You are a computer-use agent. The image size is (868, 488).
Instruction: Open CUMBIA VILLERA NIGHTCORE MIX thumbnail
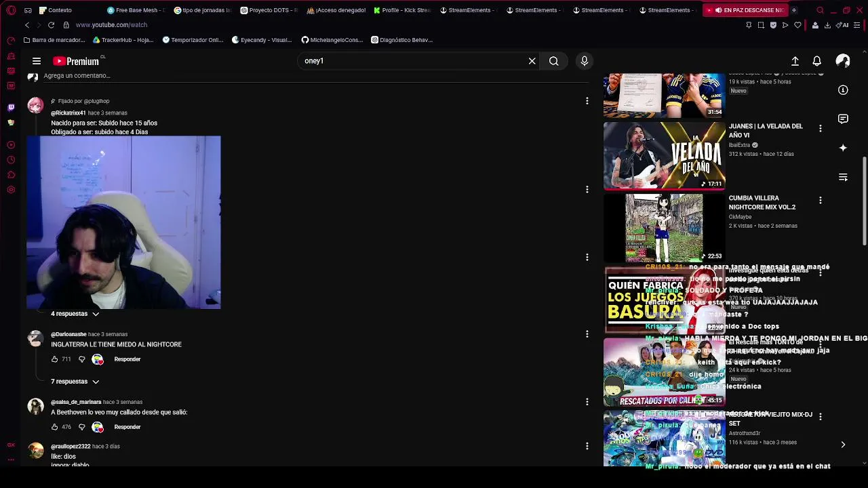click(x=665, y=228)
